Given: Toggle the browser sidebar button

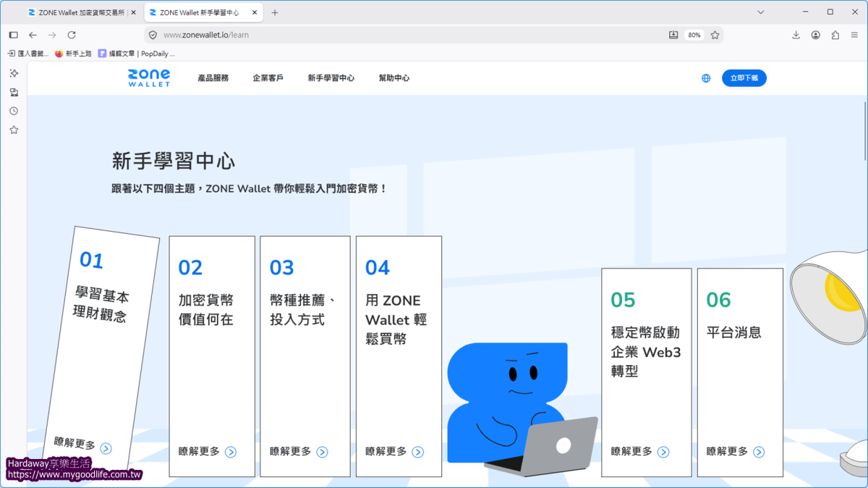Looking at the screenshot, I should tap(13, 35).
